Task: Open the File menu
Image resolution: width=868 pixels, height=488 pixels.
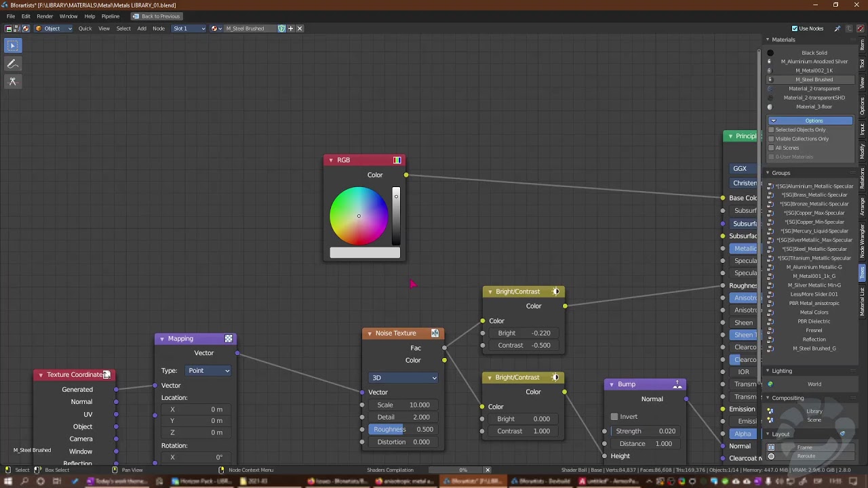Action: click(11, 16)
